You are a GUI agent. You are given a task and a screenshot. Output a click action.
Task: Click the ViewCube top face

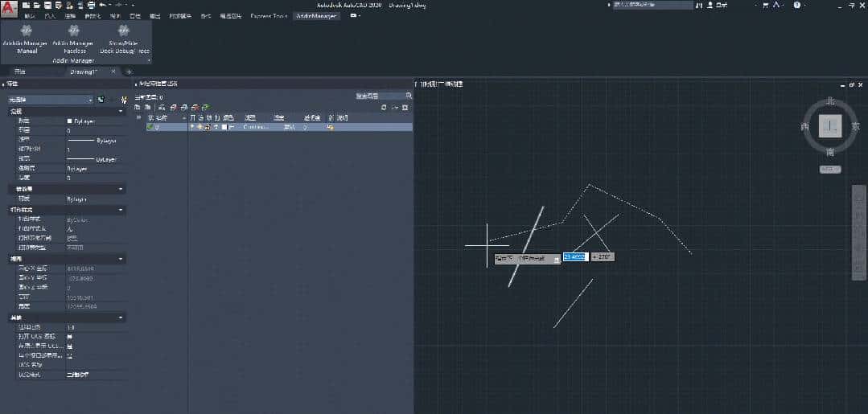coord(829,125)
